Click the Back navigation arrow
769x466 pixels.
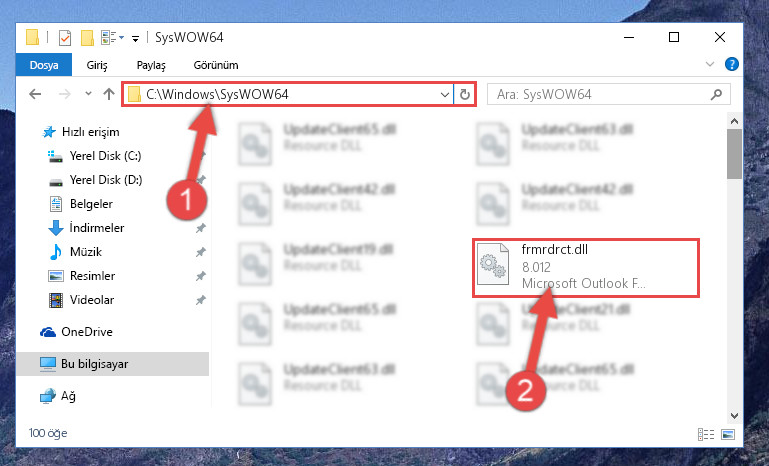35,94
